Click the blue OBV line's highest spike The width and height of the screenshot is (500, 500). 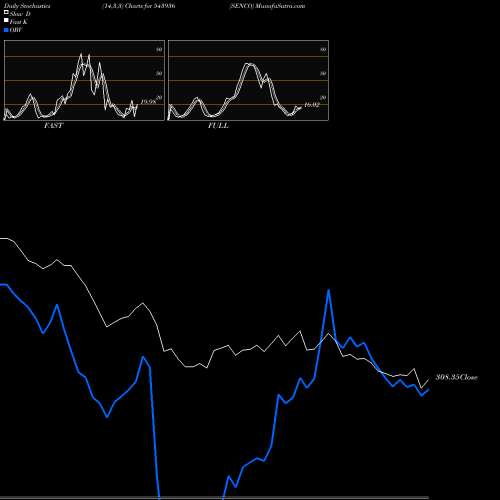point(329,290)
